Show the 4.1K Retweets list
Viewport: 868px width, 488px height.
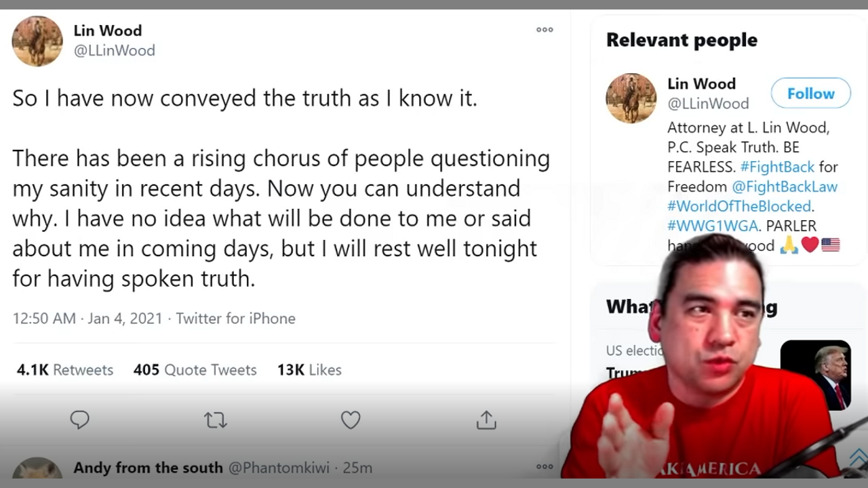(65, 370)
